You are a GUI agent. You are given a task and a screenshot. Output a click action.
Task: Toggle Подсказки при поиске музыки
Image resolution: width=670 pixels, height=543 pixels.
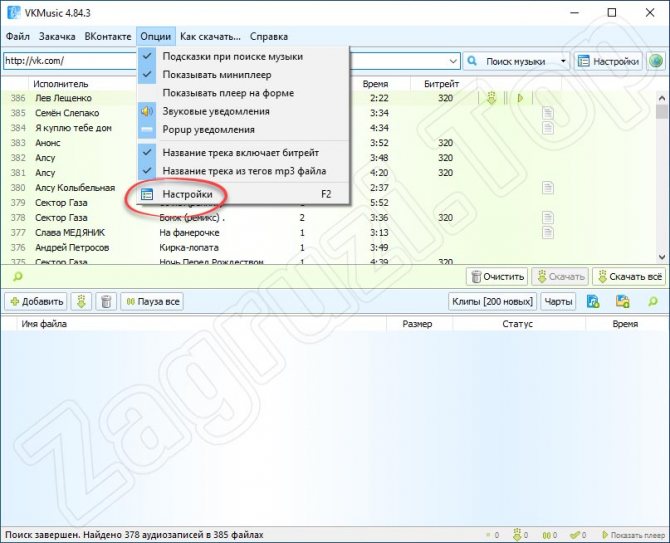pyautogui.click(x=244, y=56)
